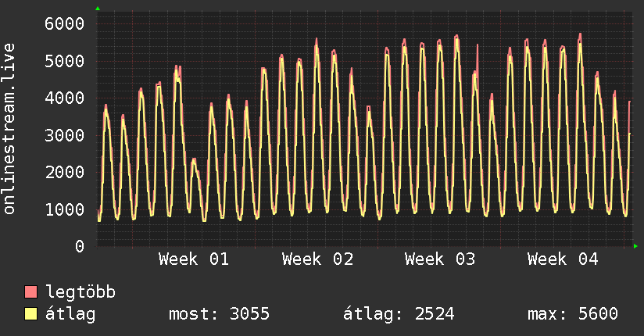Select the Week 01 axis label
644x336 pixels.
[x=193, y=259]
